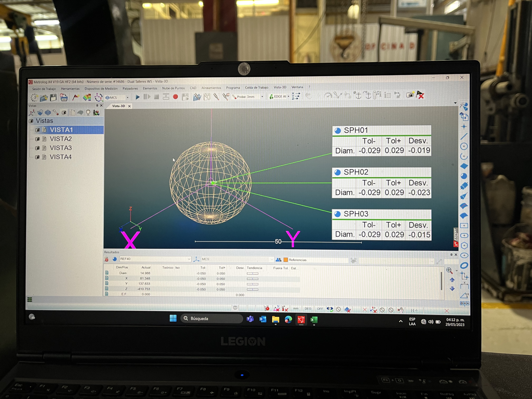Viewport: 532px width, 399px height.
Task: Click the zoom magnifier icon in Resultados
Action: click(x=449, y=270)
